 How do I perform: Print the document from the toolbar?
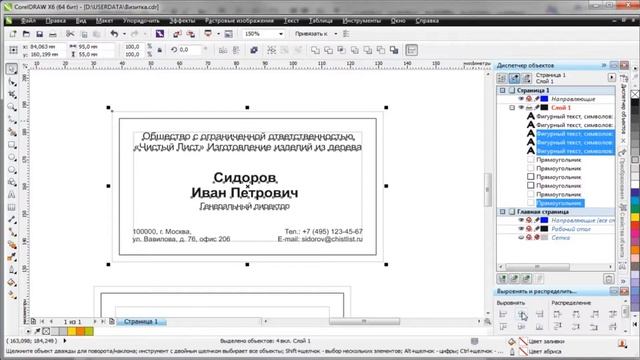click(x=53, y=34)
